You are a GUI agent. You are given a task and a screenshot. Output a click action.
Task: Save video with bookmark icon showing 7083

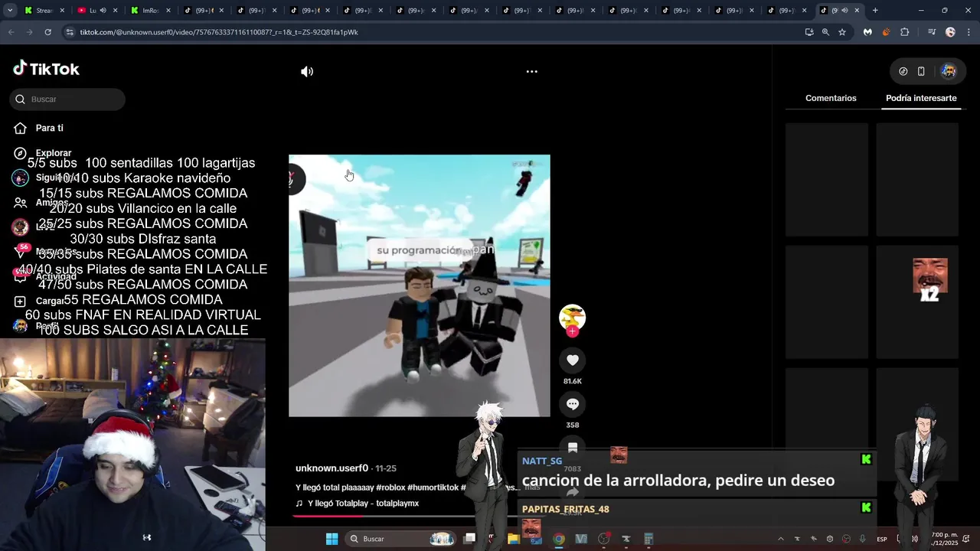pos(573,448)
